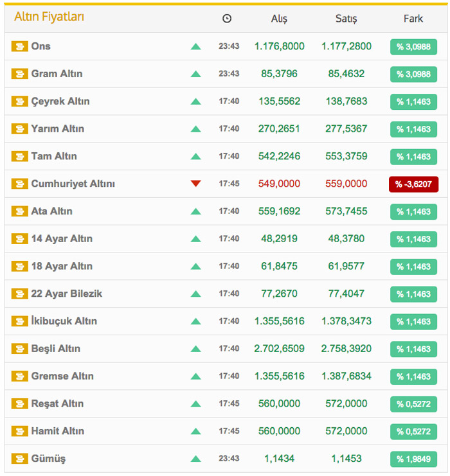Screen dimensions: 450x476
Task: Click the red down arrow for Cumhuriyet Altını
Action: click(x=196, y=184)
